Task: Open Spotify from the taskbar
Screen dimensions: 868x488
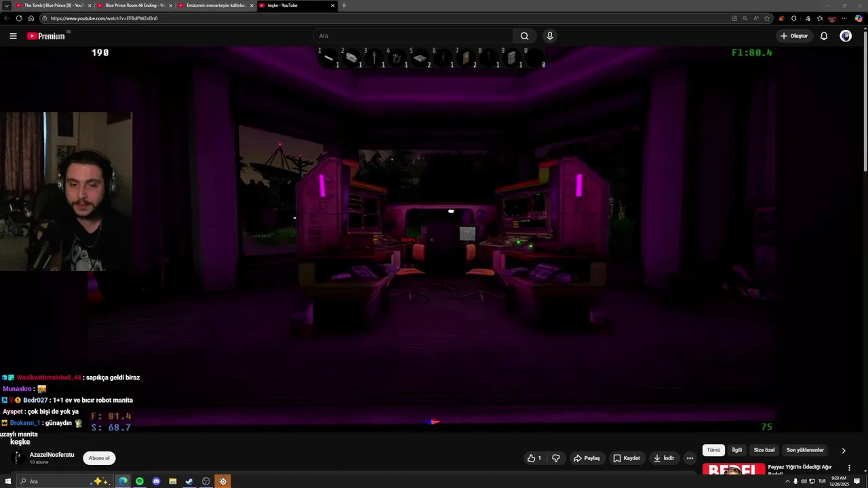Action: point(140,481)
